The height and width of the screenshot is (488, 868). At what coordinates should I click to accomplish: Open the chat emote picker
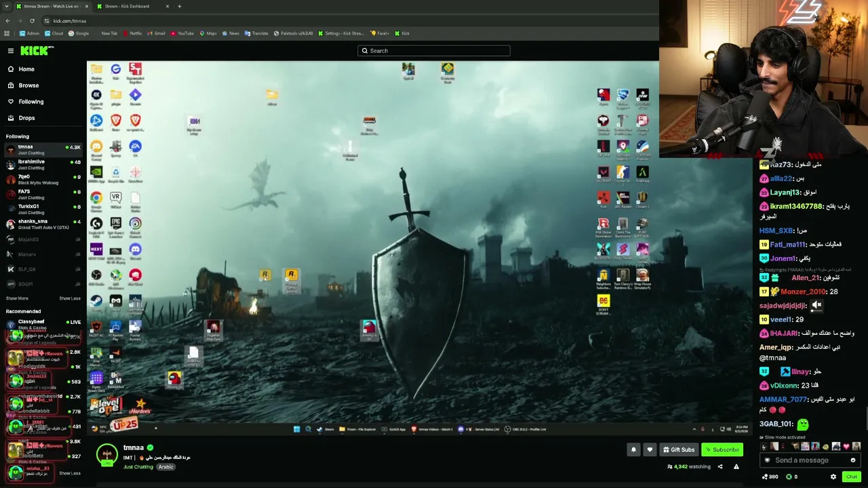tap(853, 460)
